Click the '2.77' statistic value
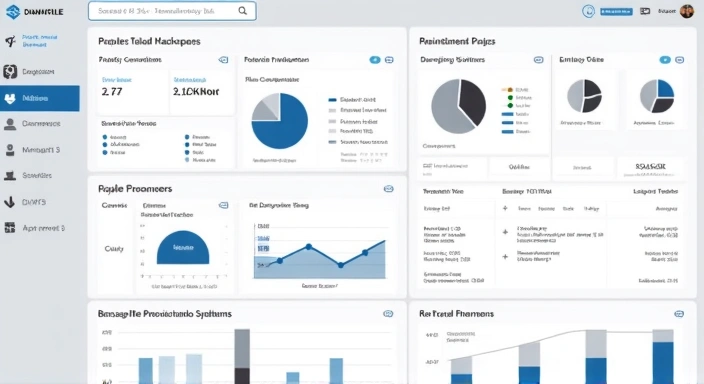Image resolution: width=704 pixels, height=384 pixels. coord(112,92)
